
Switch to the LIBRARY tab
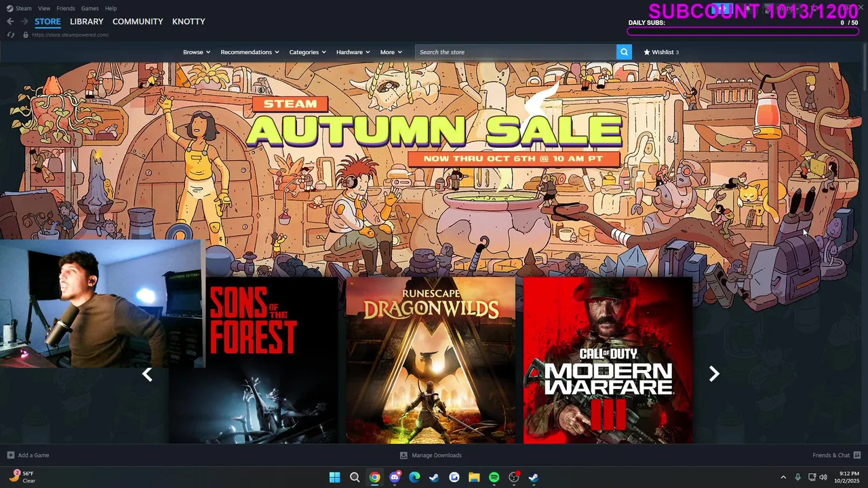(87, 22)
